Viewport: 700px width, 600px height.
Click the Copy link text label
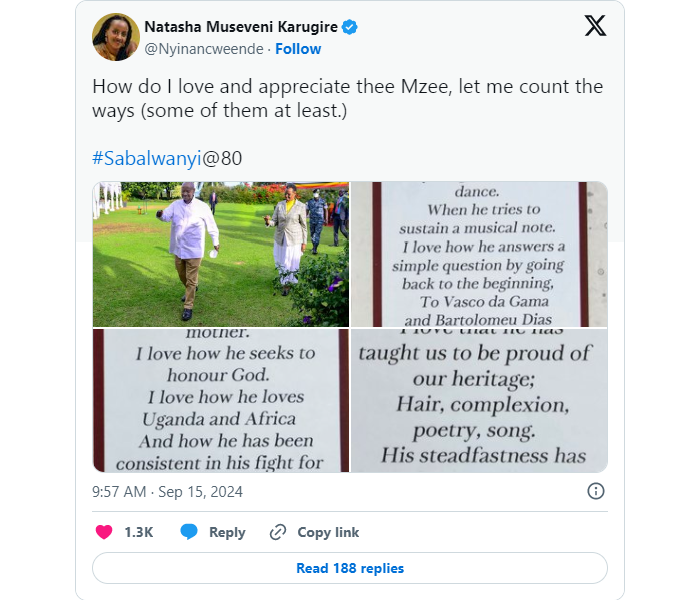(328, 532)
